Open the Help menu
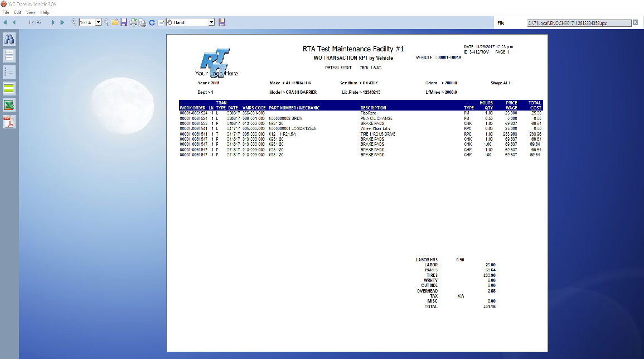Image resolution: width=644 pixels, height=359 pixels. (x=45, y=12)
